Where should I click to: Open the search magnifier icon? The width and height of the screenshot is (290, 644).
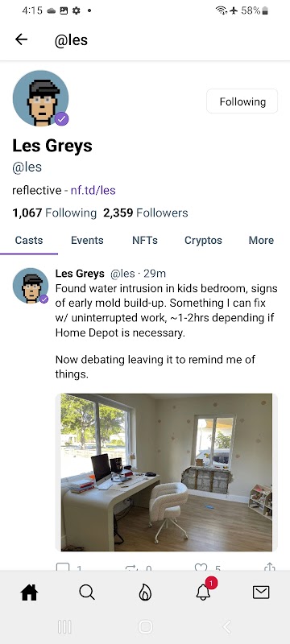tap(87, 592)
